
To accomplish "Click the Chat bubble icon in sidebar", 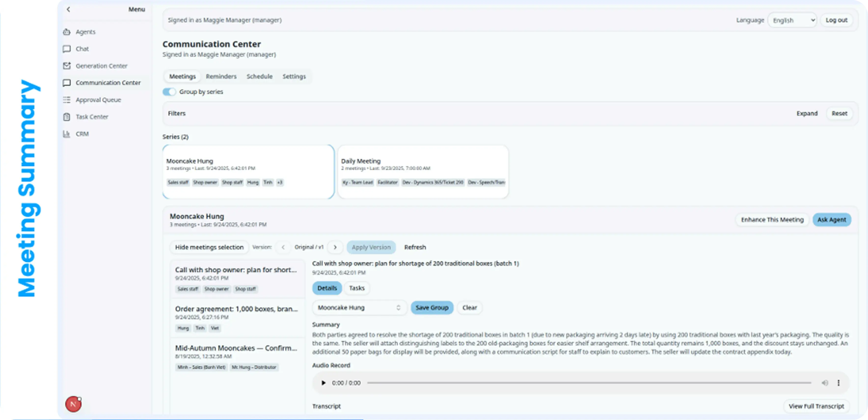I will (67, 49).
